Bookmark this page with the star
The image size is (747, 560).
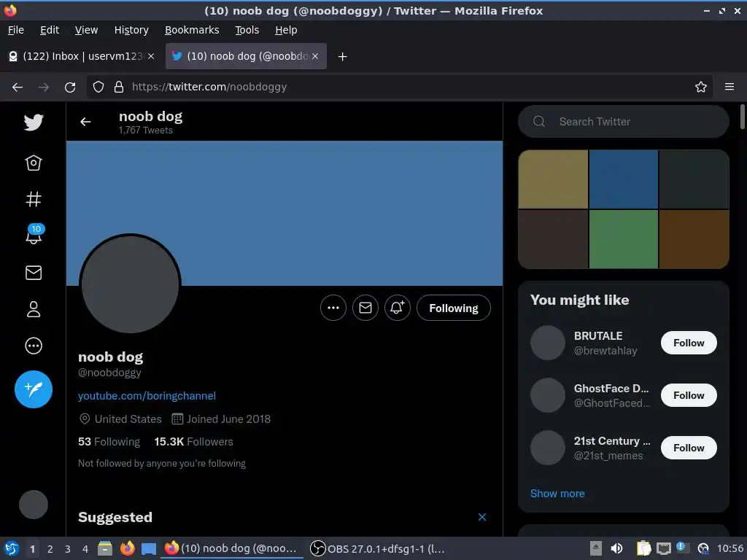click(x=701, y=87)
